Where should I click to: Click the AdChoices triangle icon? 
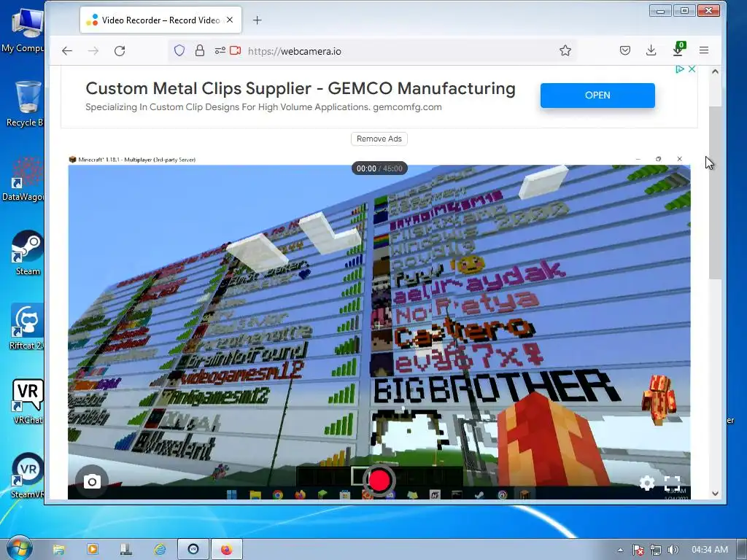(x=680, y=69)
